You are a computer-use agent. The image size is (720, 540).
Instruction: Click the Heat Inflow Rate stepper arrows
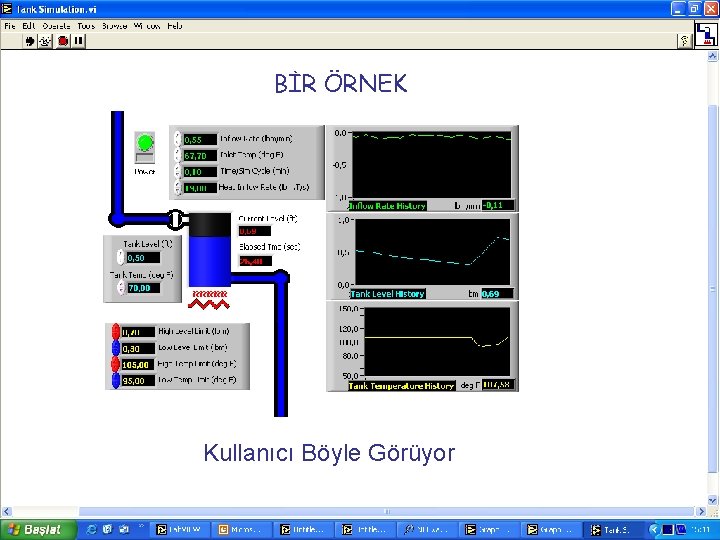(178, 187)
